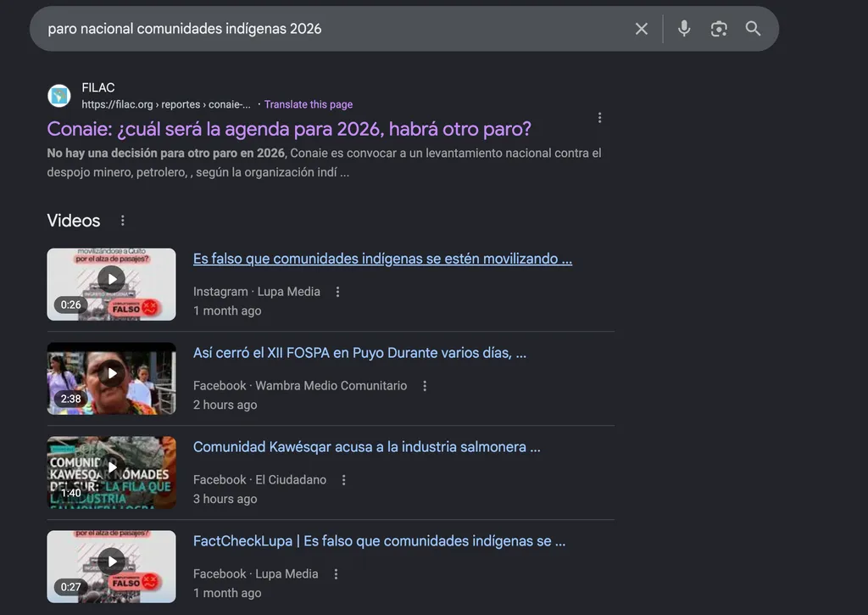
Task: Click the FILAC site name
Action: 98,87
